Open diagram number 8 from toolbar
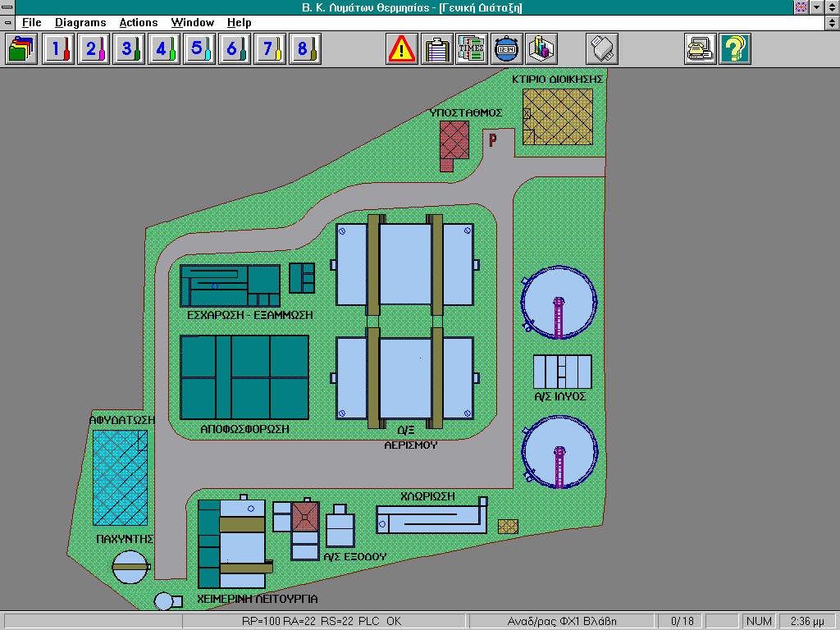 pyautogui.click(x=304, y=49)
